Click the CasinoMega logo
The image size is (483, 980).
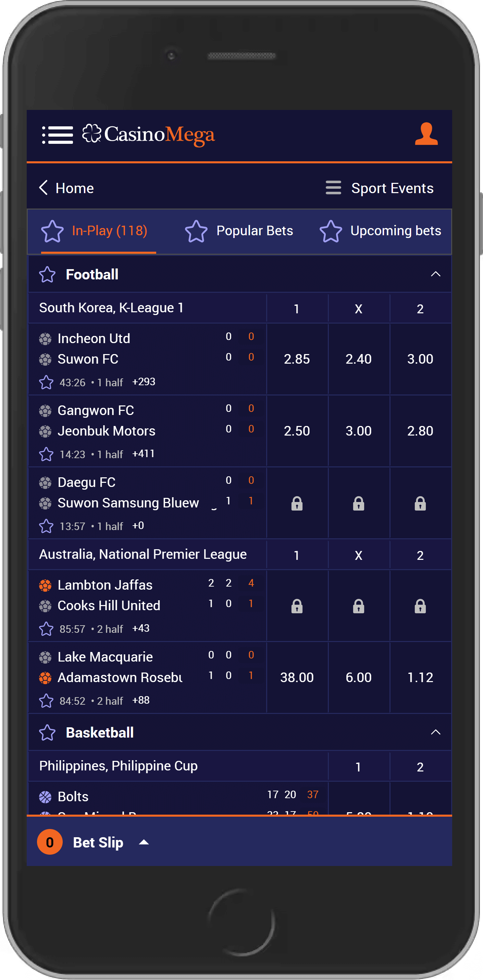148,135
